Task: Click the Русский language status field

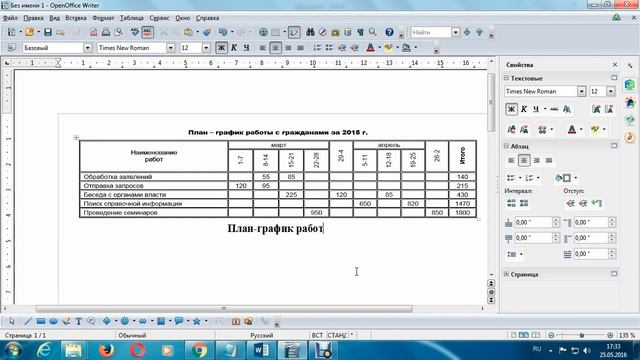Action: pyautogui.click(x=262, y=335)
